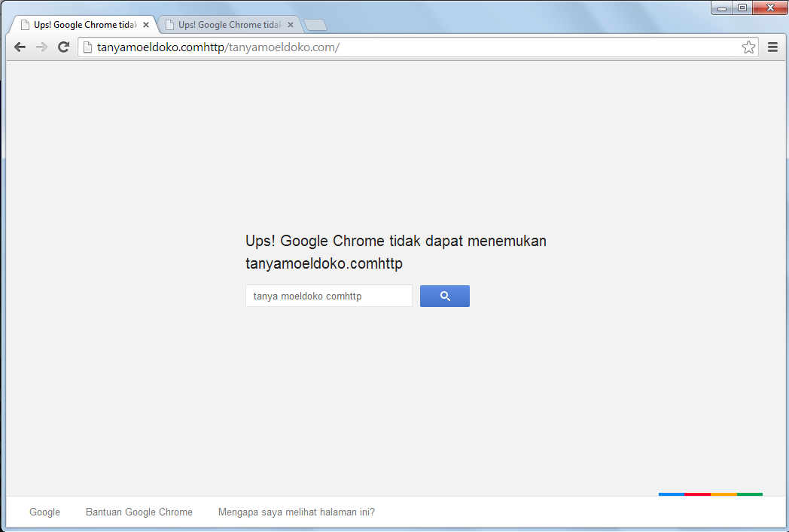789x532 pixels.
Task: Click the error heading 'Ups! Google Chrome tidak dapat menemukan'
Action: [396, 241]
